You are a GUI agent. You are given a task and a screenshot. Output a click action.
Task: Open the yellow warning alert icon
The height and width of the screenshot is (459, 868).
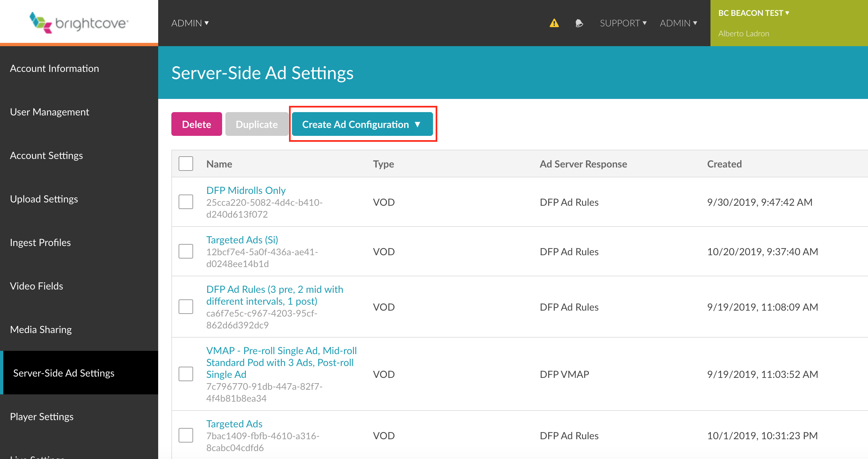[x=554, y=23]
